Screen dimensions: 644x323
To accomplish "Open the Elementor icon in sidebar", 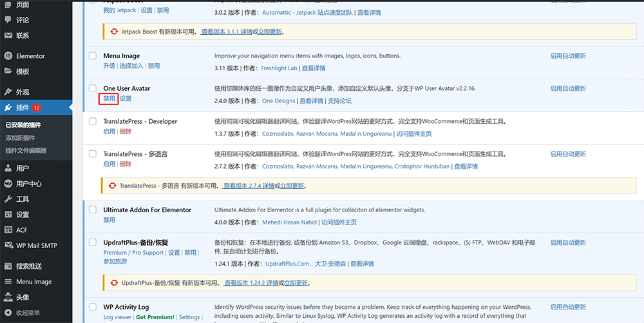I will pyautogui.click(x=8, y=56).
